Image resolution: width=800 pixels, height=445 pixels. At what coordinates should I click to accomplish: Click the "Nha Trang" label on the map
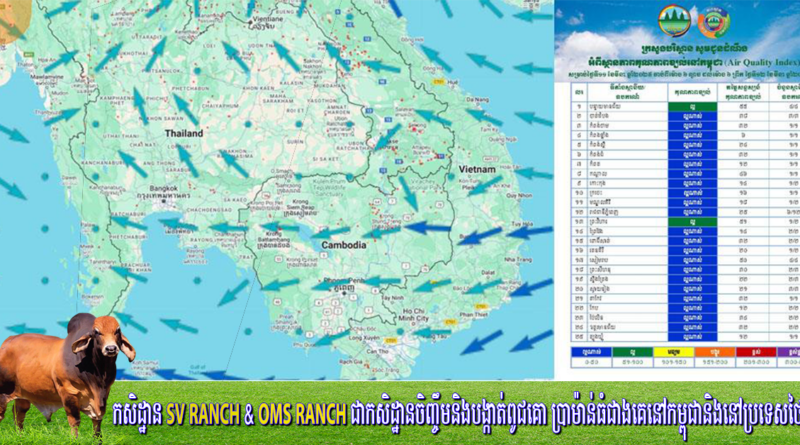(517, 259)
